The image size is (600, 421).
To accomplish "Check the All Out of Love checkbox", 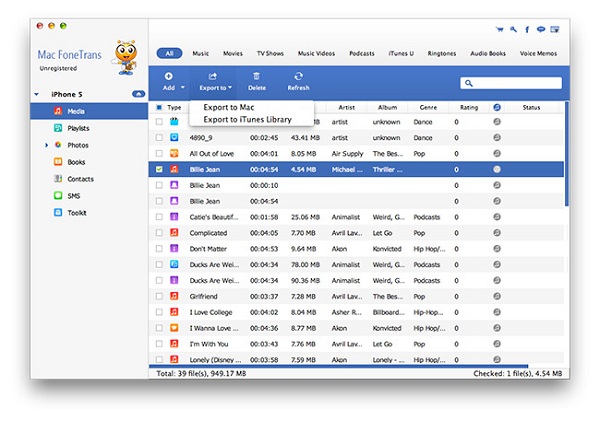I will (x=159, y=154).
